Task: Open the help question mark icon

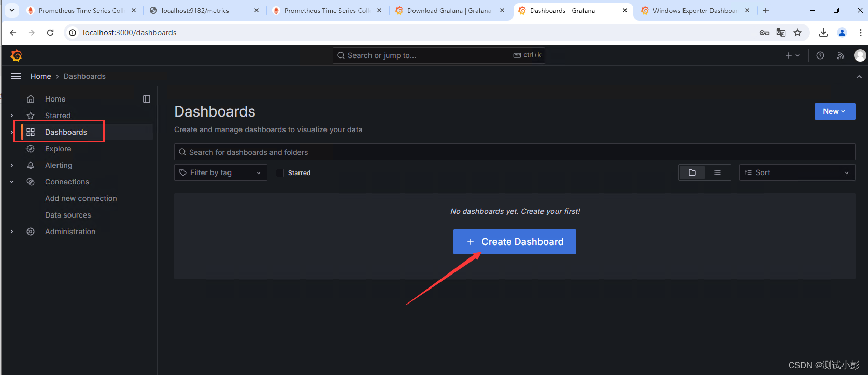Action: coord(820,55)
